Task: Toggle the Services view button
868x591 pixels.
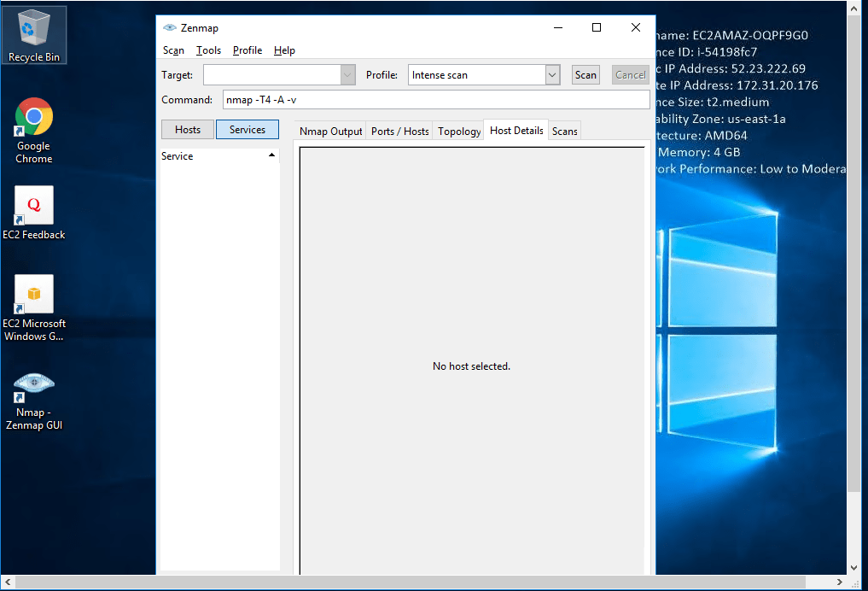Action: tap(248, 130)
